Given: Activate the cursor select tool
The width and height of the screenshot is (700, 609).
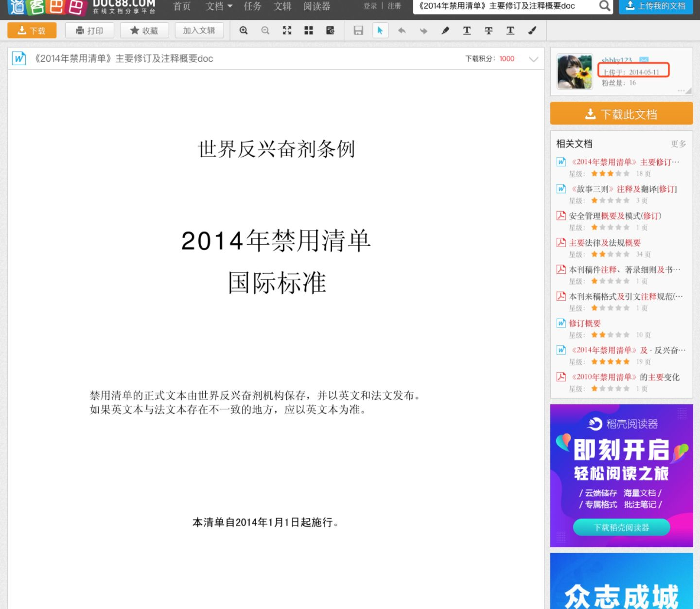Looking at the screenshot, I should (x=380, y=31).
